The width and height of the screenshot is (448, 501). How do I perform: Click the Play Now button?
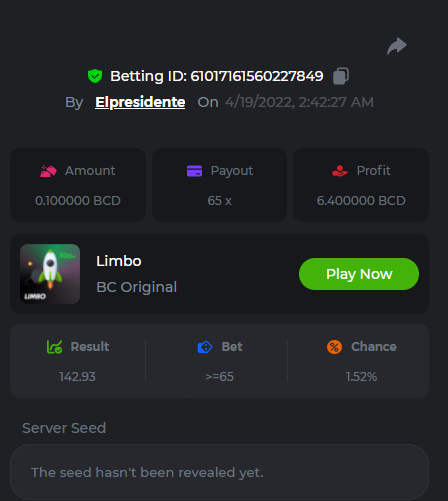[x=359, y=274]
